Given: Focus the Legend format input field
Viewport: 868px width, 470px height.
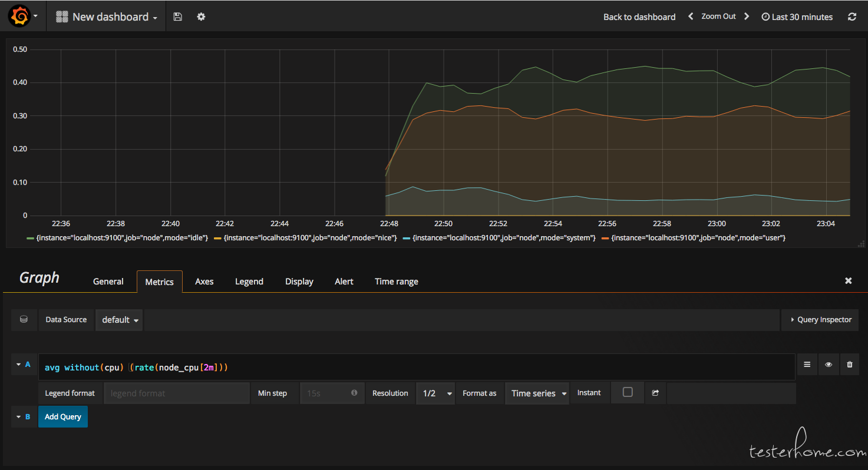Looking at the screenshot, I should [x=177, y=393].
